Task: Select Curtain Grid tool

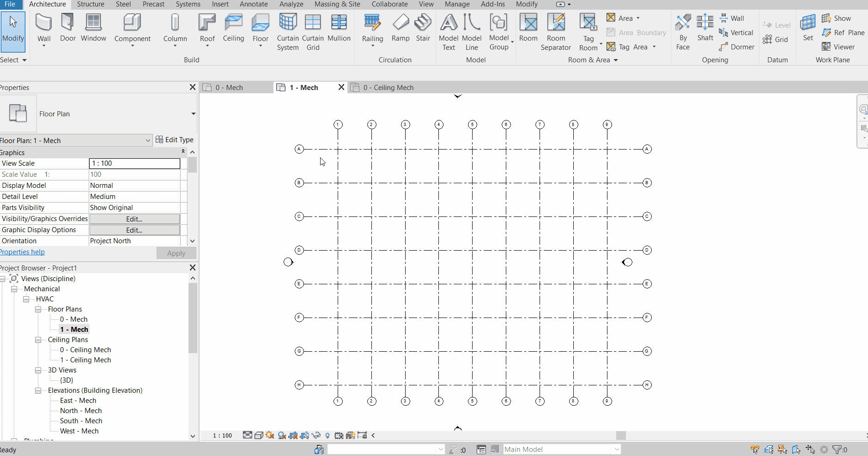Action: 313,32
